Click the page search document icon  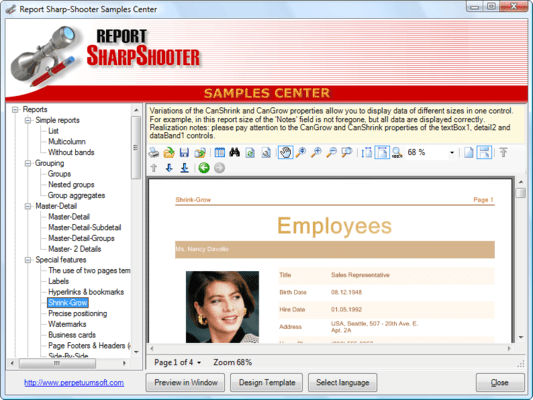[x=266, y=153]
